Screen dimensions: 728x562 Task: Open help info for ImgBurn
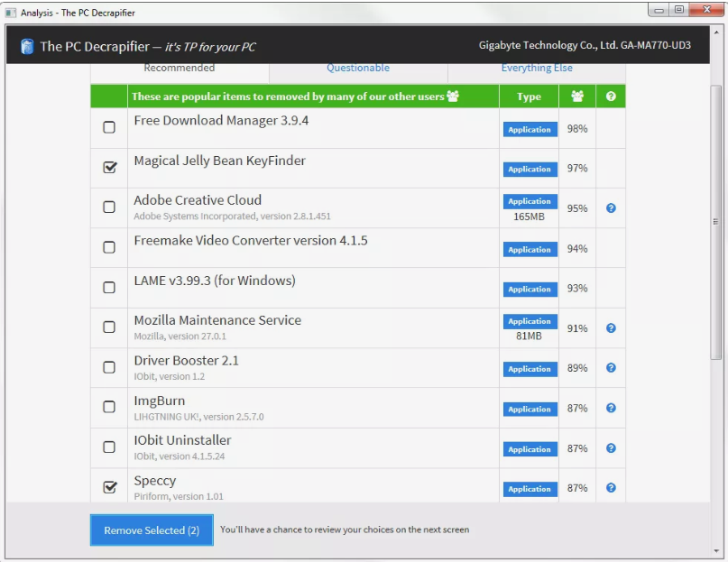point(611,408)
